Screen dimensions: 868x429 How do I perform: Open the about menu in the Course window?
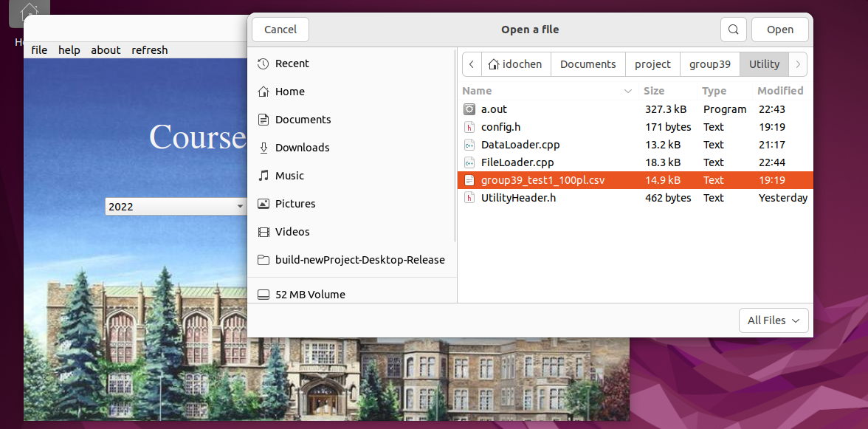106,50
